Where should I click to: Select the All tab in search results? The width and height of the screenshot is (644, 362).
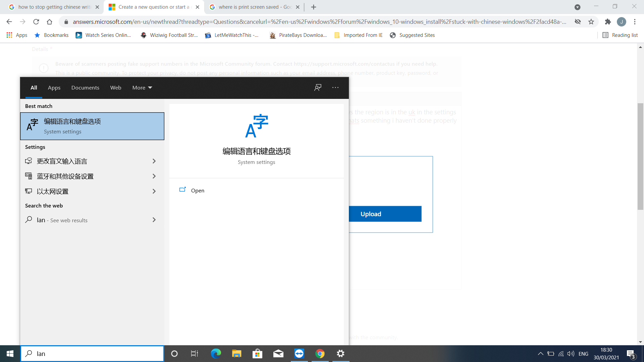pyautogui.click(x=34, y=87)
